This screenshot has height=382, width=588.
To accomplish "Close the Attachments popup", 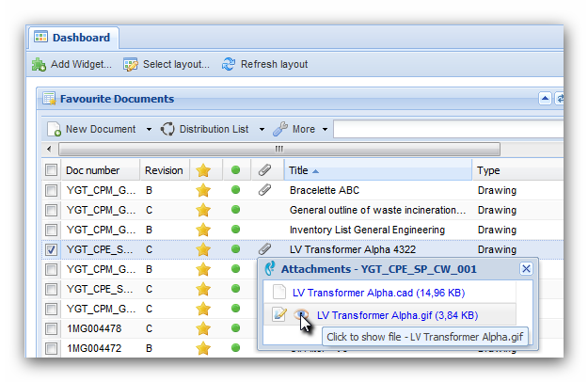I will pos(526,269).
